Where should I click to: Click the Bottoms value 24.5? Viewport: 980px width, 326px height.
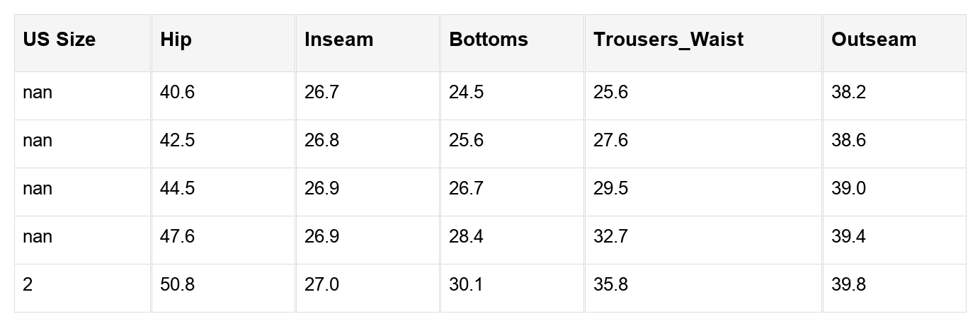click(x=466, y=93)
